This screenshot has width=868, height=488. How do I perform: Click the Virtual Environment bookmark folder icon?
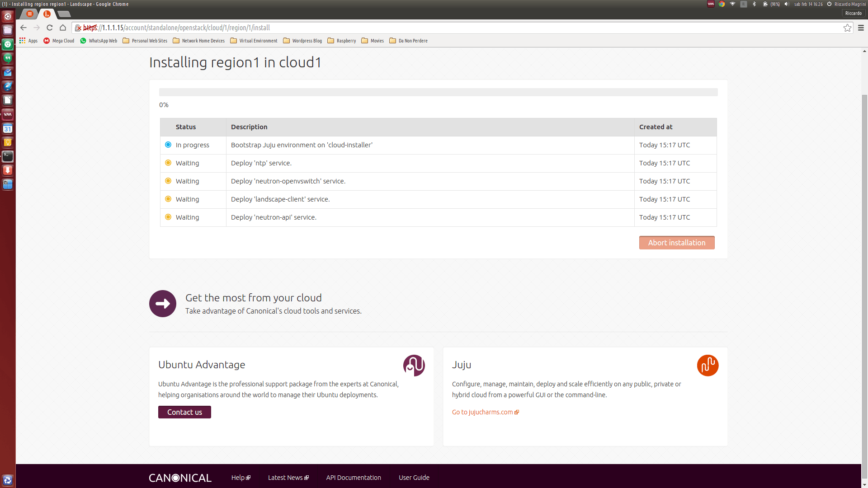click(234, 41)
